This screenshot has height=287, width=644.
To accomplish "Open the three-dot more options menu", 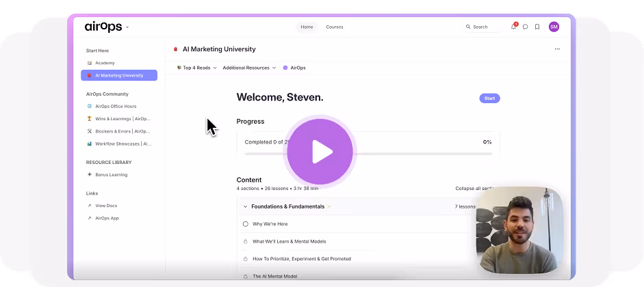I will click(x=557, y=49).
